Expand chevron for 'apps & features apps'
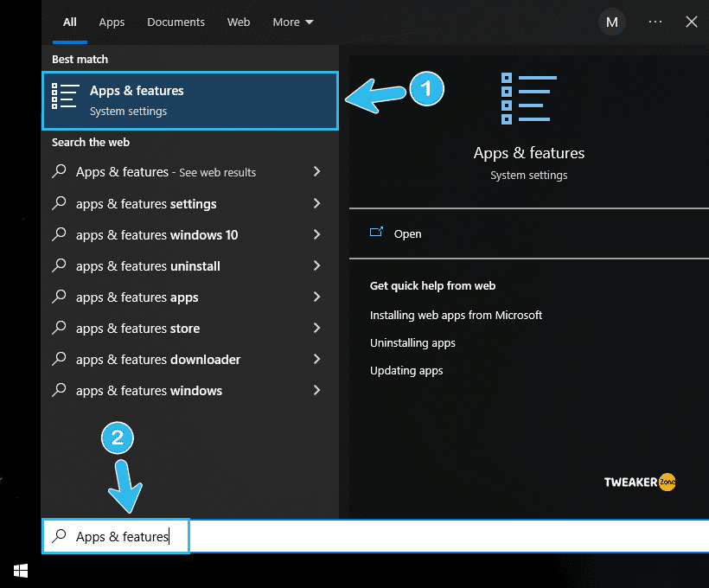The height and width of the screenshot is (588, 709). [x=317, y=297]
